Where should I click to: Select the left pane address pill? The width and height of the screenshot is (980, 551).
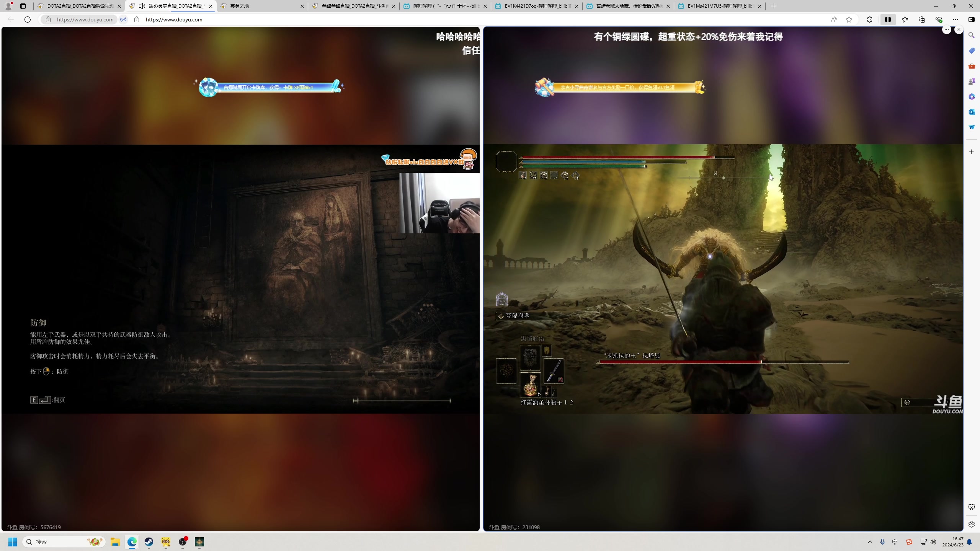coord(79,20)
